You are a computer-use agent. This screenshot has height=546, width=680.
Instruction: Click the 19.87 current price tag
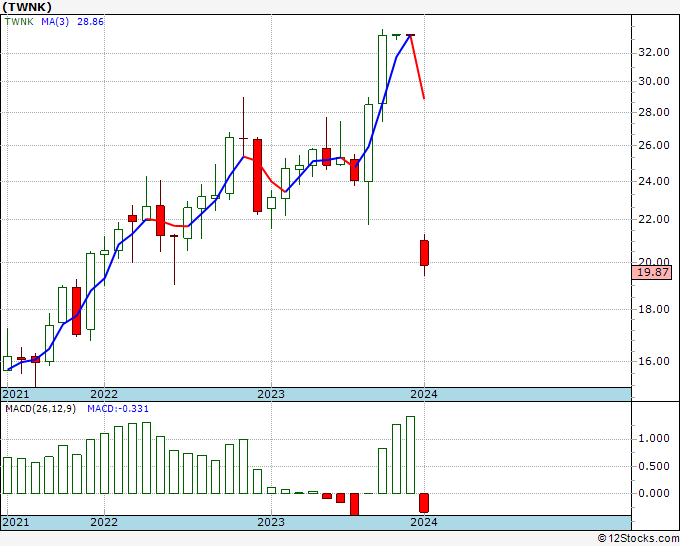pyautogui.click(x=652, y=272)
